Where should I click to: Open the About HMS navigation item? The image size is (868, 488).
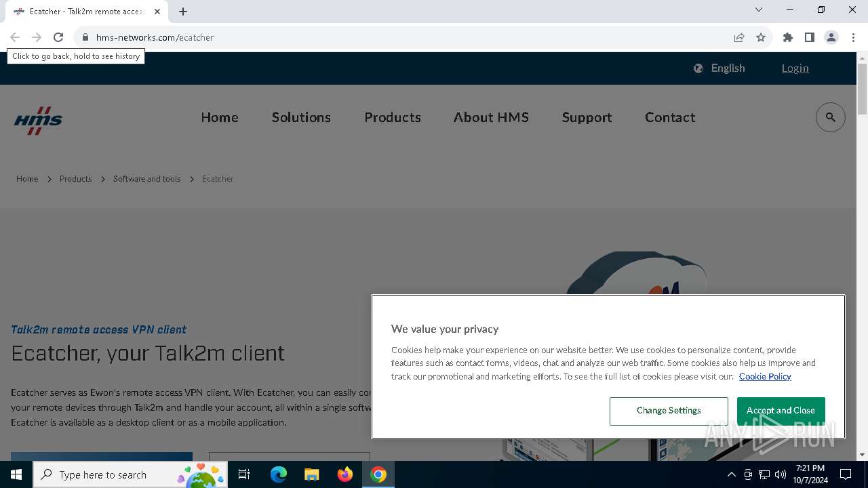click(491, 117)
